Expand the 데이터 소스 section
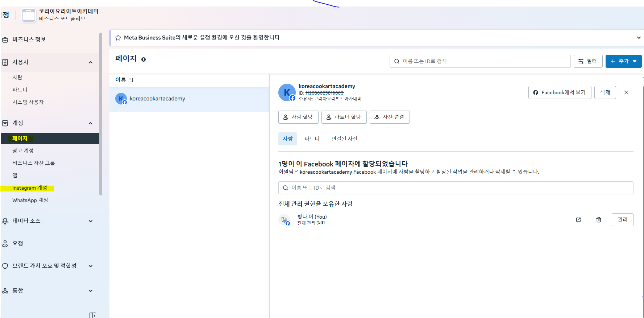 91,221
